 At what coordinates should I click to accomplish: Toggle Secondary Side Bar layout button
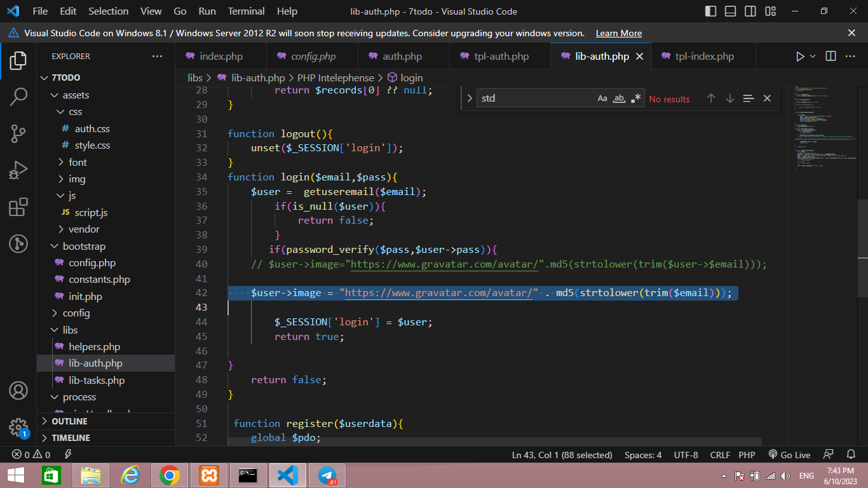pos(750,11)
